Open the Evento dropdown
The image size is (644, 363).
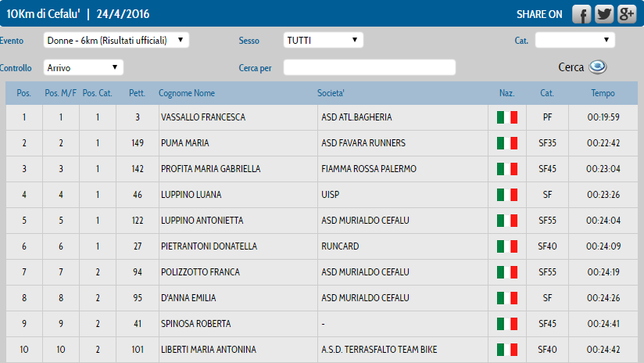[116, 40]
